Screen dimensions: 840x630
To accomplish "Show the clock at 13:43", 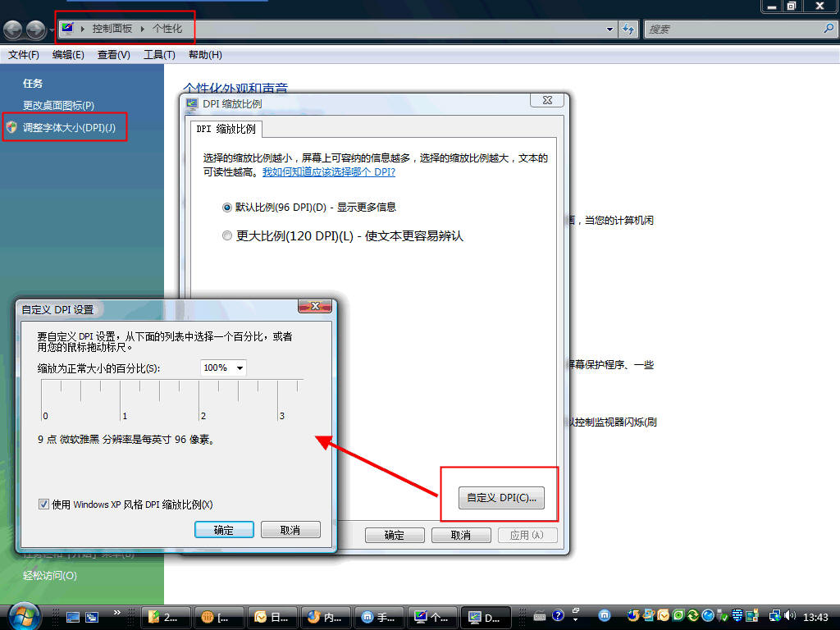I will (815, 617).
